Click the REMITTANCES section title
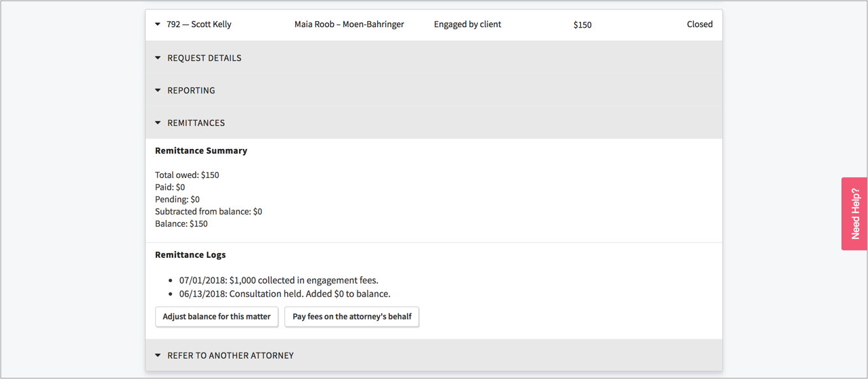Viewport: 868px width, 379px height. [x=196, y=123]
